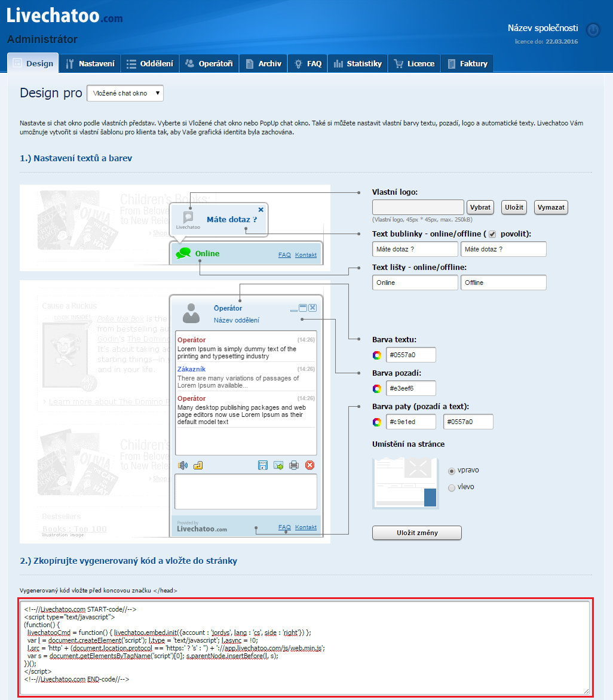The width and height of the screenshot is (613, 700).
Task: Click the power logout icon near company name
Action: 593,30
